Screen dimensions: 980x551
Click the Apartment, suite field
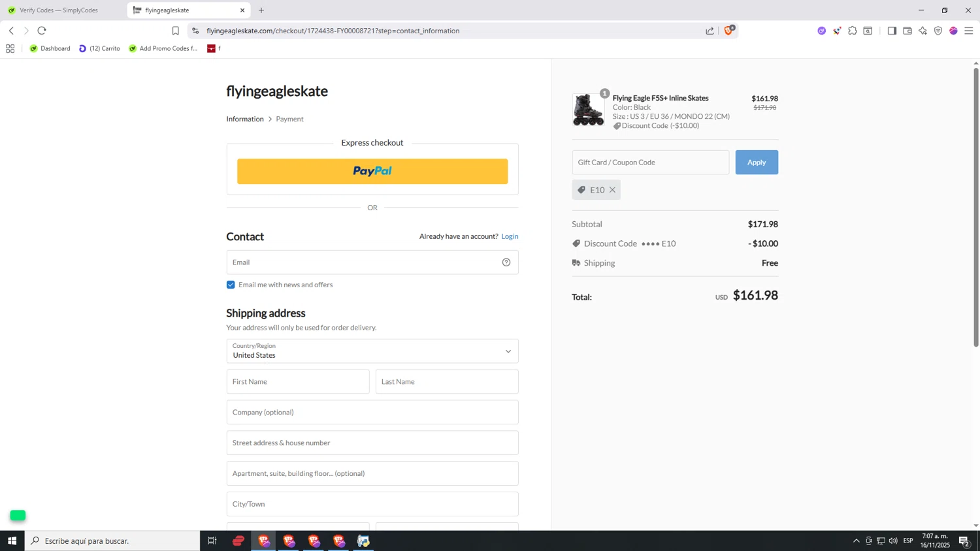(372, 473)
